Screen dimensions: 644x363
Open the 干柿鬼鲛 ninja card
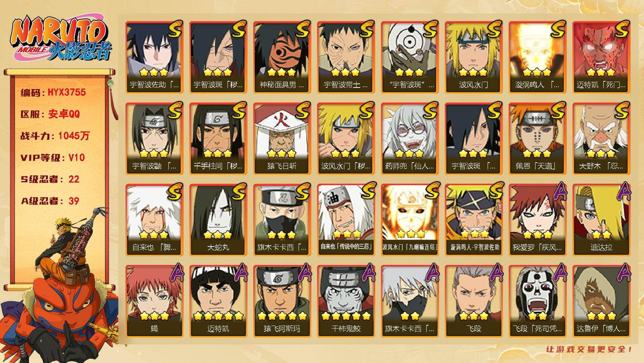coord(346,301)
